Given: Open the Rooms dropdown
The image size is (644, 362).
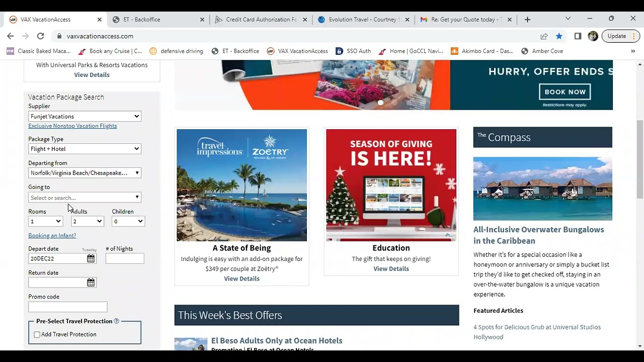Looking at the screenshot, I should (46, 221).
